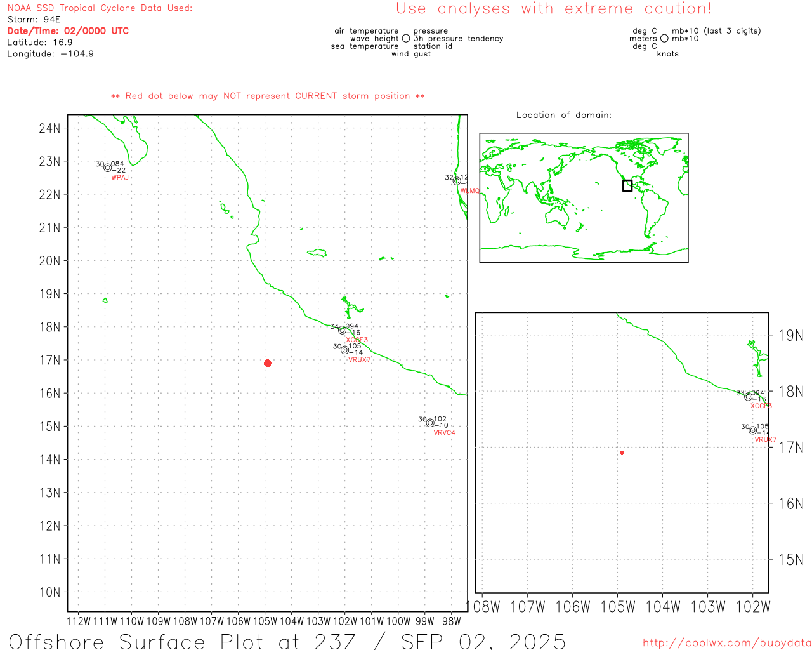Image resolution: width=812 pixels, height=650 pixels.
Task: Click the 17N label on main map axis
Action: point(49,361)
